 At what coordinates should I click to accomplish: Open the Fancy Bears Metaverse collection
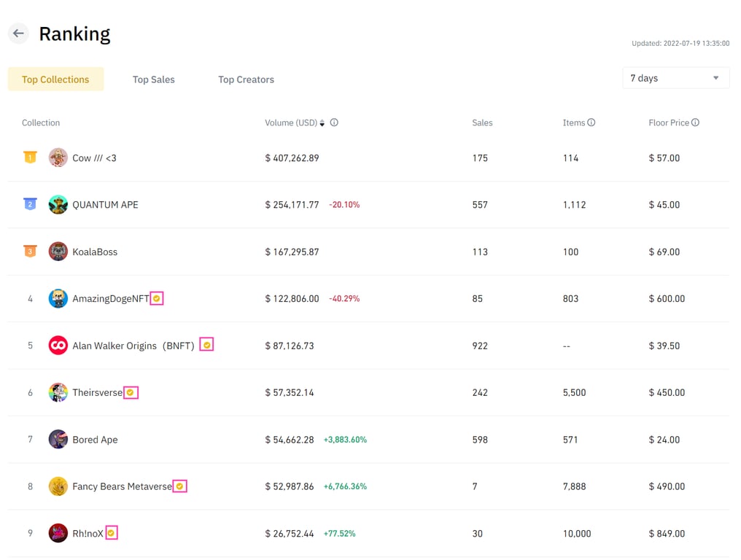[x=120, y=486]
